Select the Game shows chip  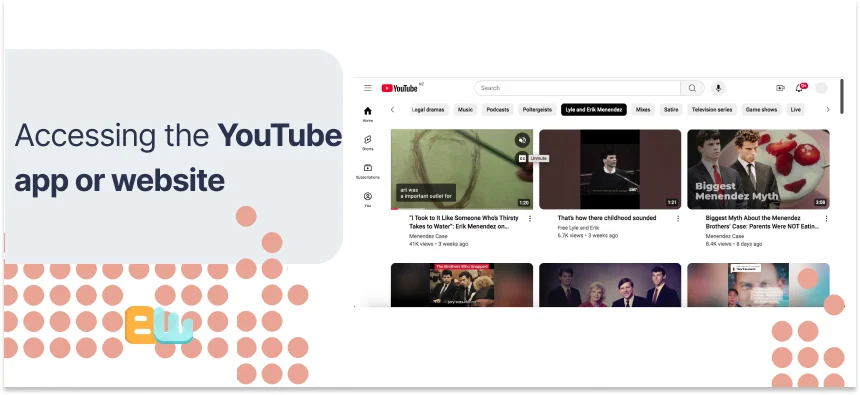coord(761,110)
